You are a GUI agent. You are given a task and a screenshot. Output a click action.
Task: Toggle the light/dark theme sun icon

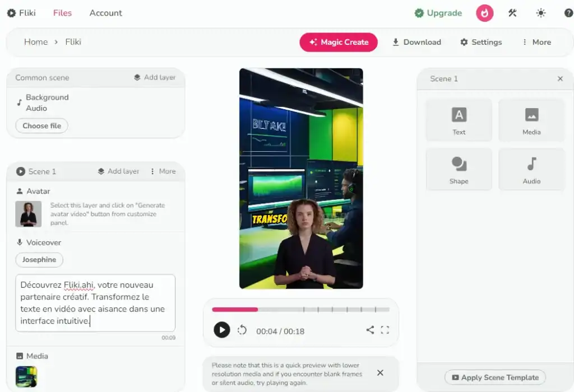(541, 13)
